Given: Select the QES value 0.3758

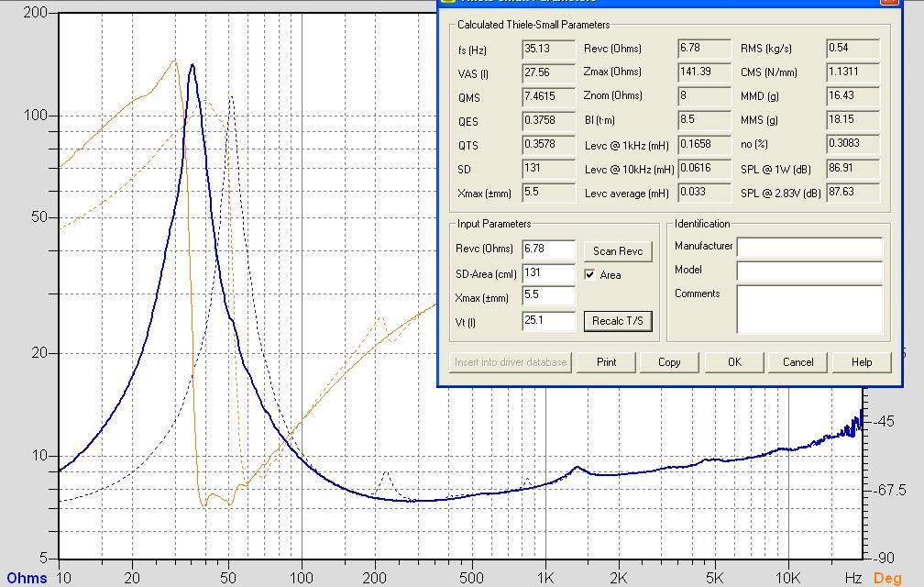Looking at the screenshot, I should coord(548,121).
